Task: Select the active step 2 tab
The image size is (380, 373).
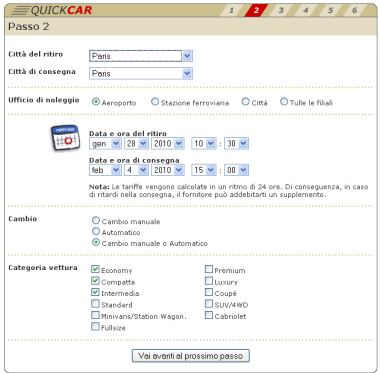Action: pyautogui.click(x=256, y=11)
